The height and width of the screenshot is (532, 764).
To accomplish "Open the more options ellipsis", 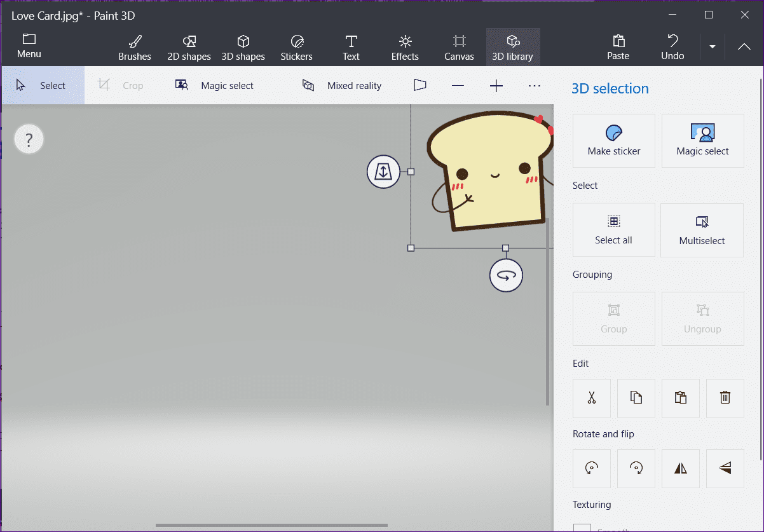I will (535, 86).
